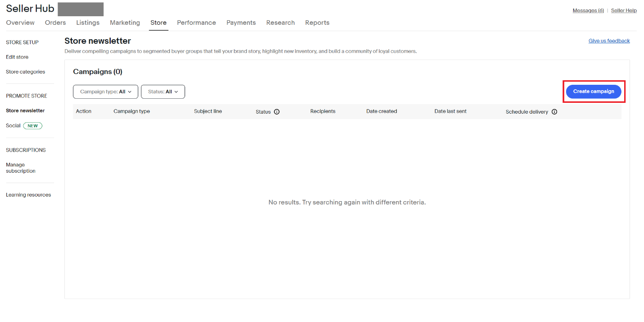This screenshot has width=644, height=322.
Task: Switch to the Payments tab
Action: coord(241,23)
